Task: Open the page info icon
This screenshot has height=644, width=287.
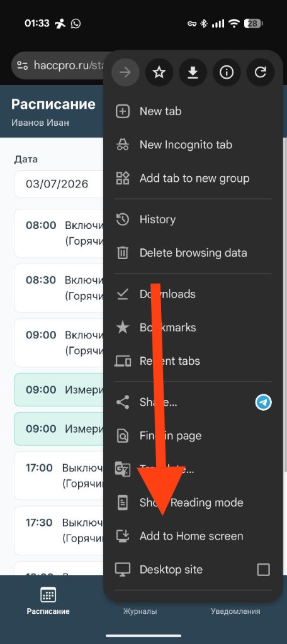Action: (227, 73)
